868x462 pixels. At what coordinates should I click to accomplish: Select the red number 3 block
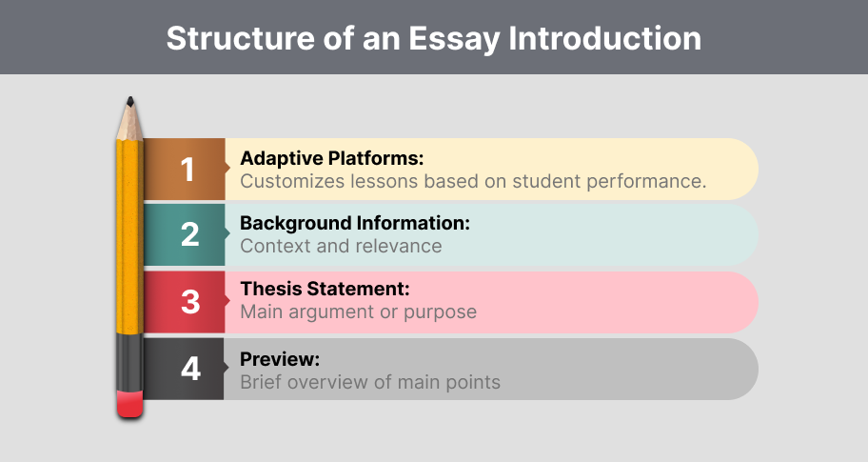tap(185, 302)
